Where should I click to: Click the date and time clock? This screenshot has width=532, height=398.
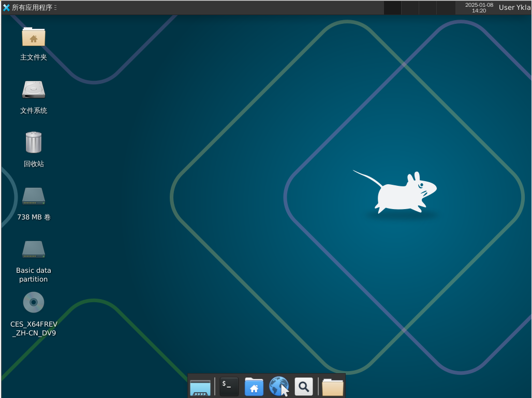point(479,7)
